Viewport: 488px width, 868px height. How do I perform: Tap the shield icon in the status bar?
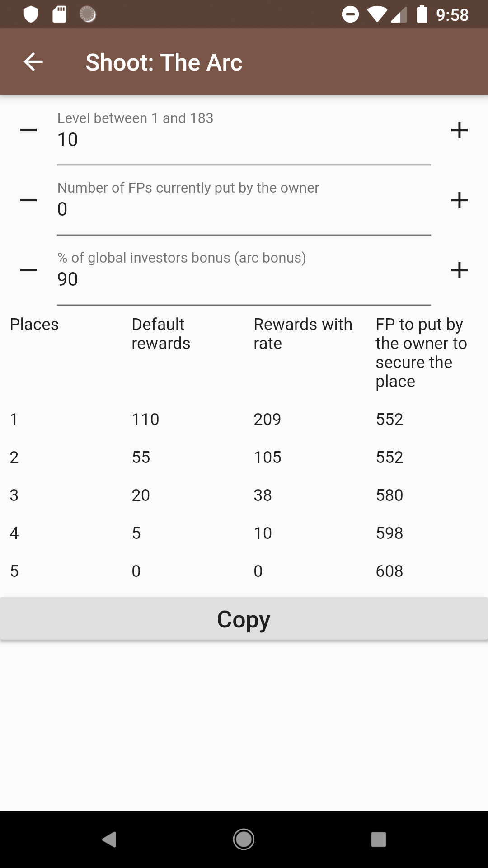point(31,14)
